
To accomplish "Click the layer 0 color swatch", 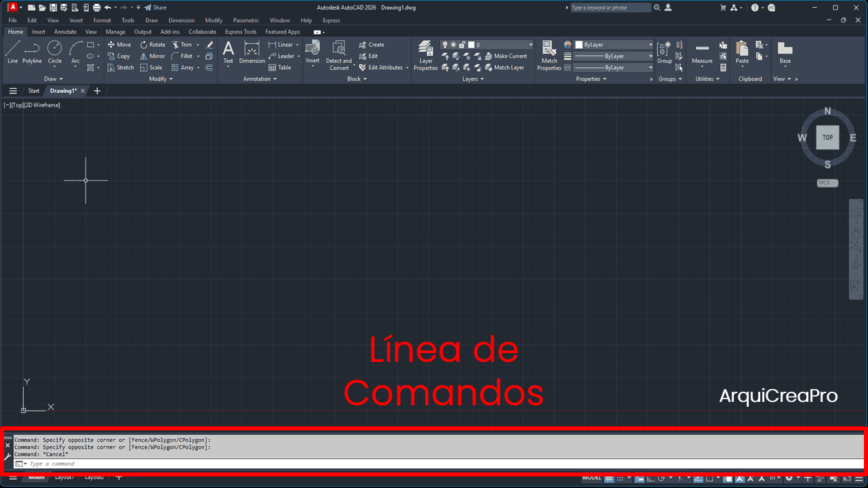I will tap(471, 45).
